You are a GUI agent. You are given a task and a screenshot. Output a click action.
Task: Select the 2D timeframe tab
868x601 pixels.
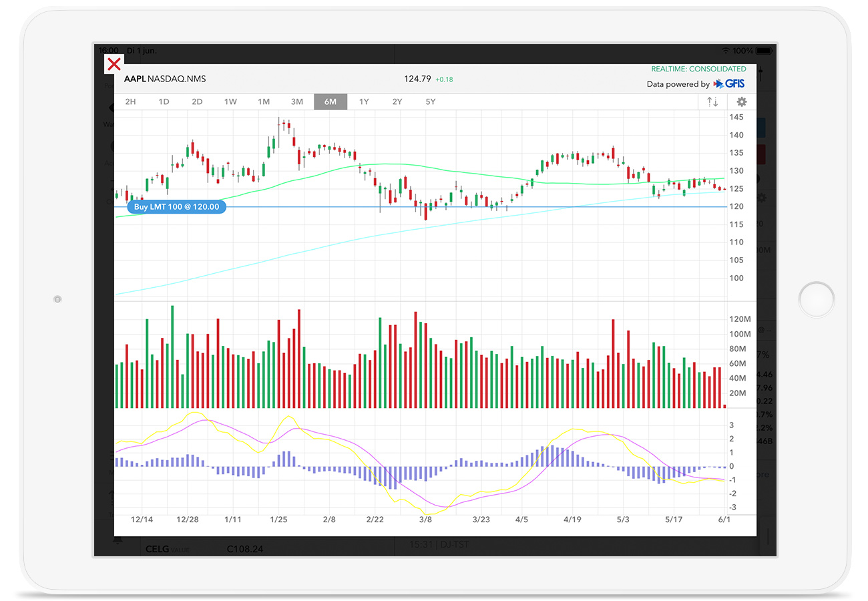pyautogui.click(x=197, y=102)
